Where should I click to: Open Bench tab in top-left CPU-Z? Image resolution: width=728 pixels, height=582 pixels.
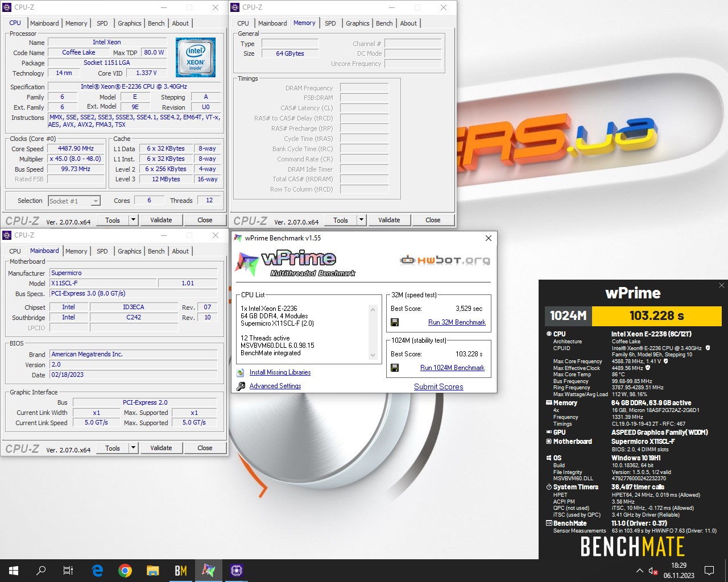tap(156, 23)
